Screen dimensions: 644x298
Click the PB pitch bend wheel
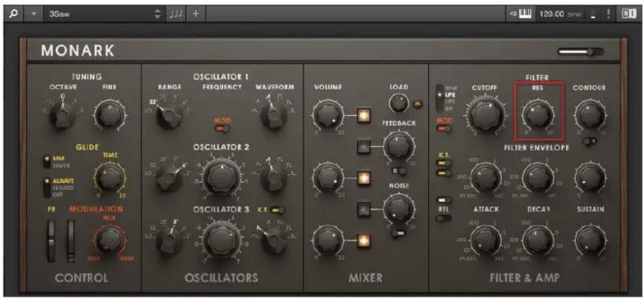51,241
